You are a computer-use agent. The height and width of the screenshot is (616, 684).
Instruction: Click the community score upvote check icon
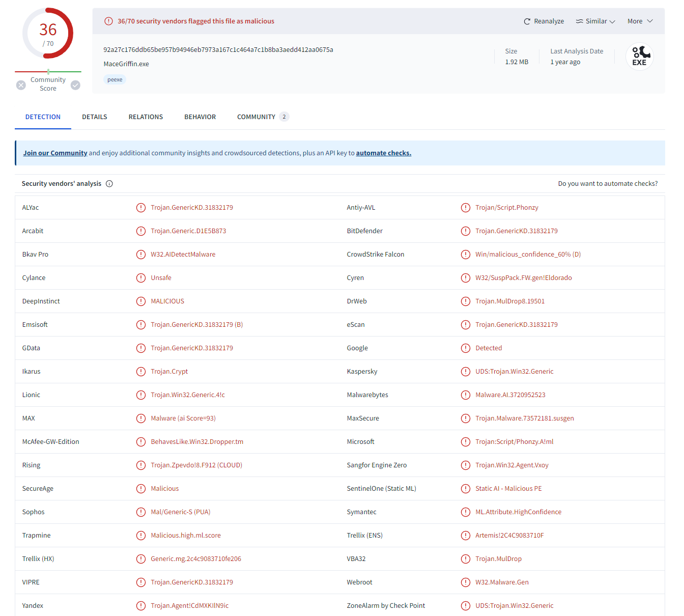(75, 85)
